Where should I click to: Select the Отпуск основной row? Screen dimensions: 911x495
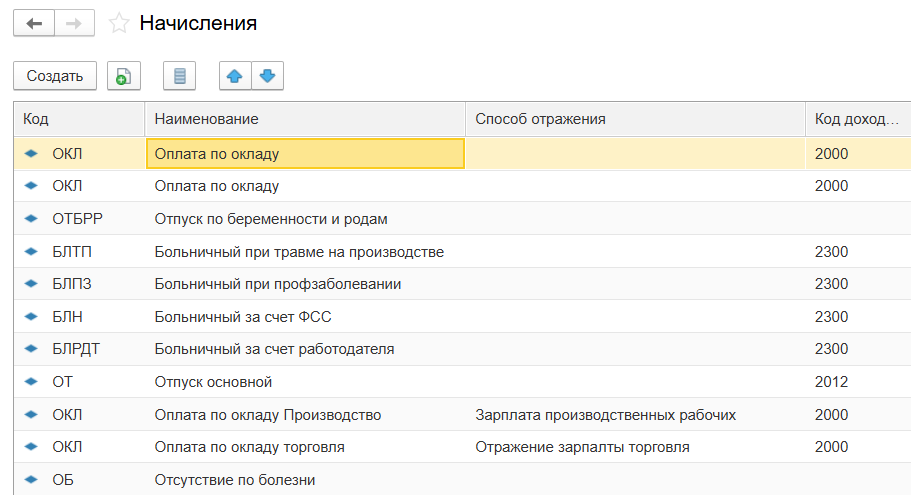tap(462, 382)
